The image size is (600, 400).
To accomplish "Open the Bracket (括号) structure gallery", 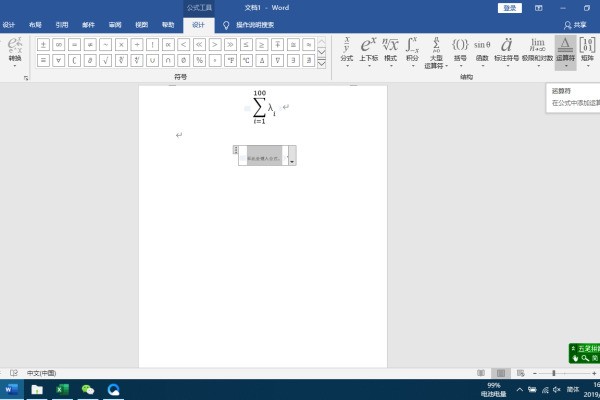I will pos(461,50).
